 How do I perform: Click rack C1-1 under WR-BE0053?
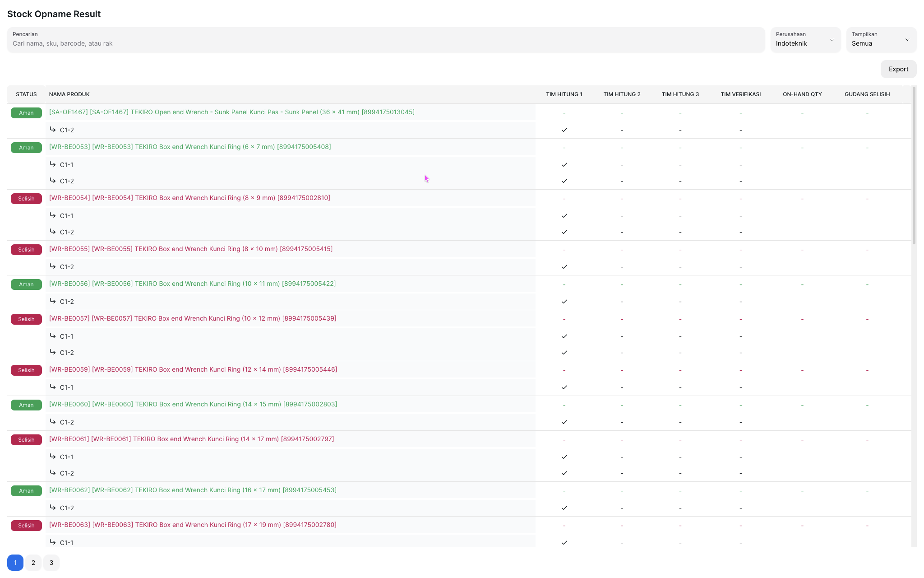click(67, 165)
